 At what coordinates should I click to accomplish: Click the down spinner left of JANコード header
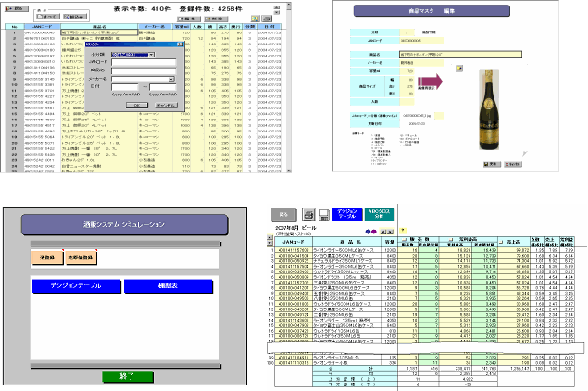pos(269,243)
